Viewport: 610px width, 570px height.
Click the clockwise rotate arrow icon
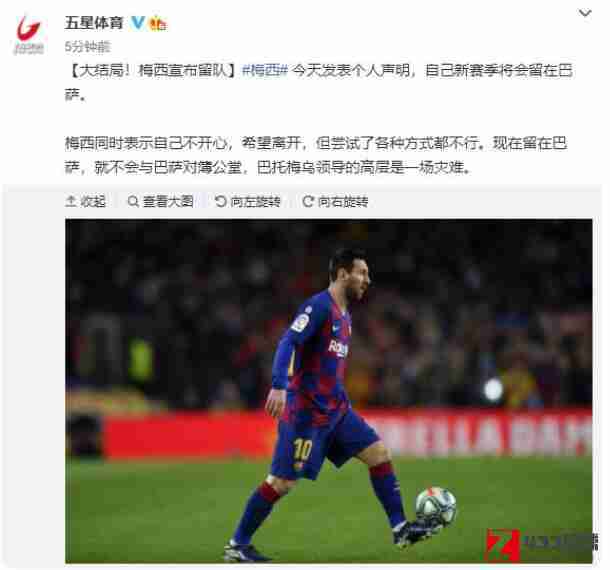308,201
